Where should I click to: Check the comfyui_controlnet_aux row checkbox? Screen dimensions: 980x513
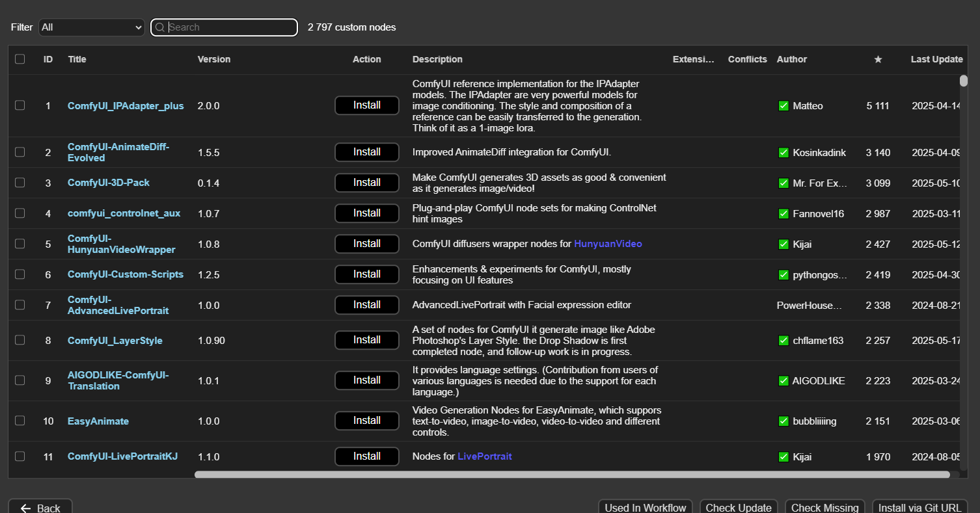(x=20, y=213)
